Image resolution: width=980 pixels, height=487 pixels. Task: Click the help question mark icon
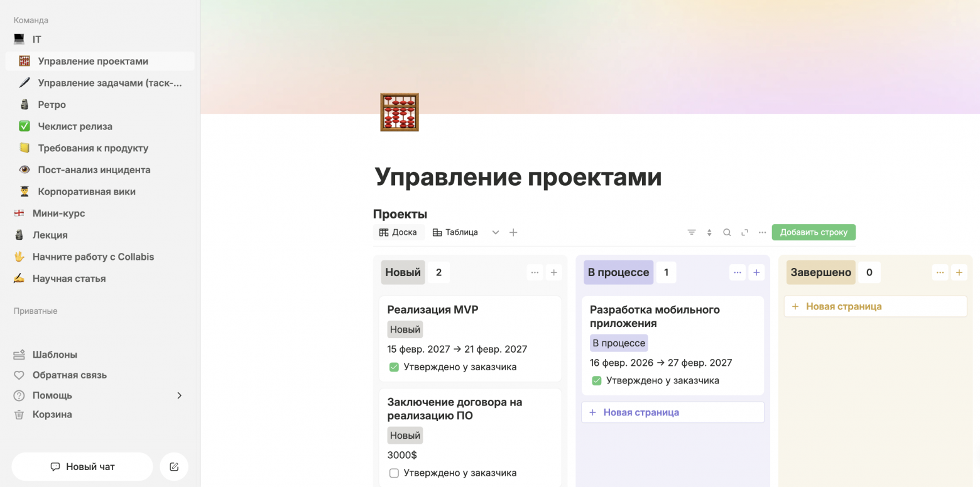19,395
